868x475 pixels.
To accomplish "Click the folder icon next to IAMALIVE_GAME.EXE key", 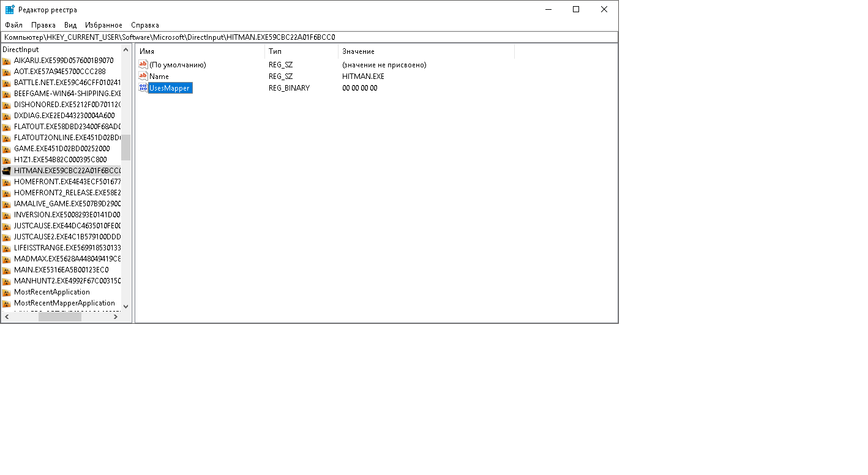I will coord(7,204).
